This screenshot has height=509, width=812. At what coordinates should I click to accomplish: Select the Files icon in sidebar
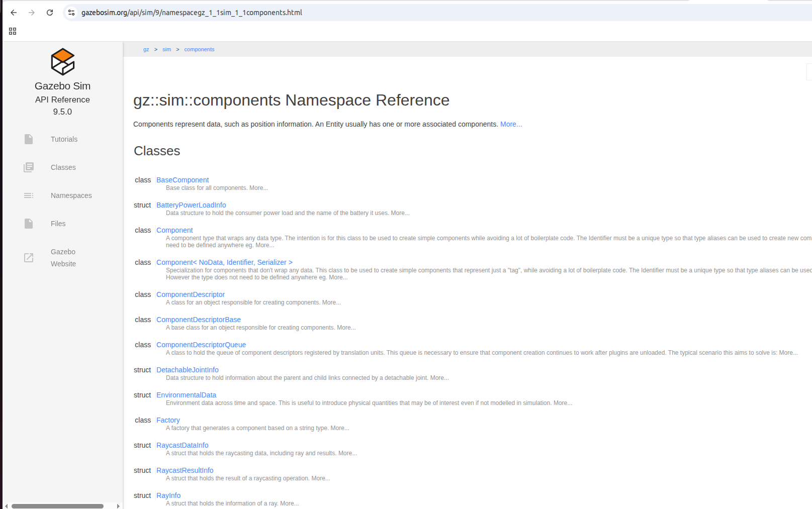(28, 223)
